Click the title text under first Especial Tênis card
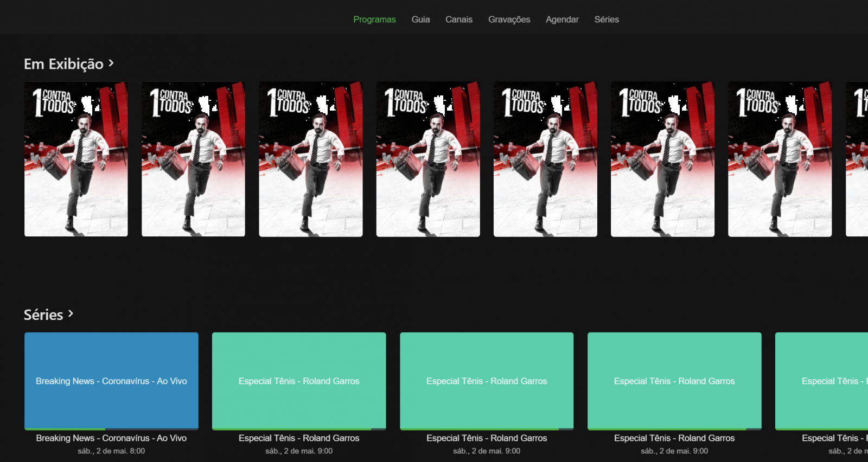 299,438
